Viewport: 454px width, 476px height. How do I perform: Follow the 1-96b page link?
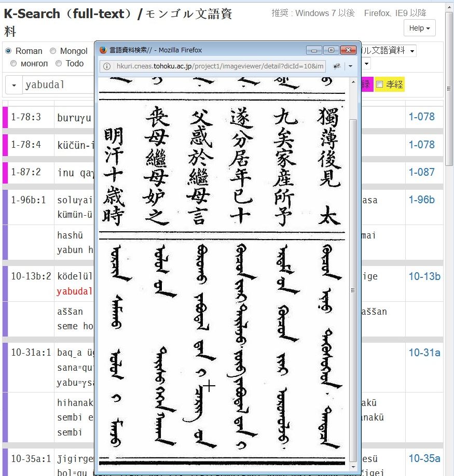pos(421,200)
